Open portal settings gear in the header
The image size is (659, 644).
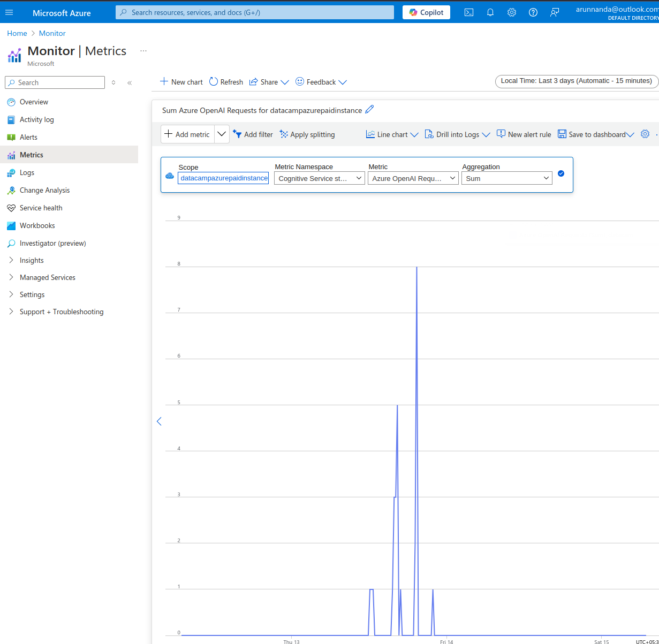point(512,12)
